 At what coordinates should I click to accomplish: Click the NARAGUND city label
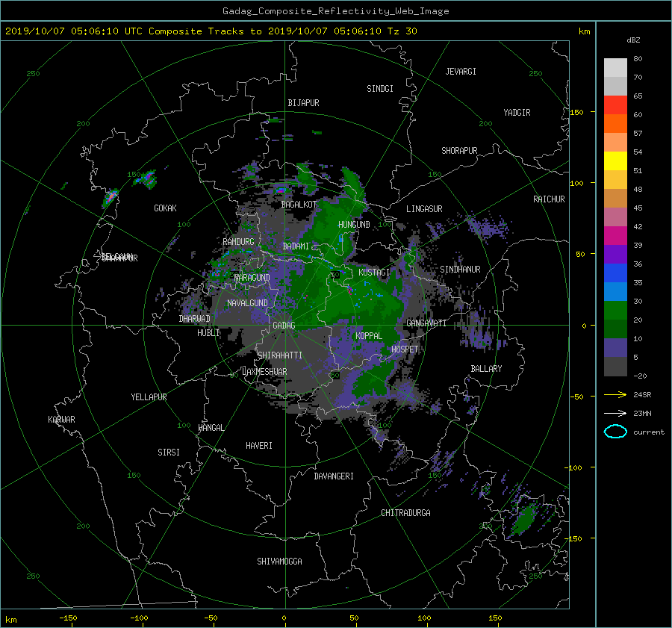click(x=252, y=277)
